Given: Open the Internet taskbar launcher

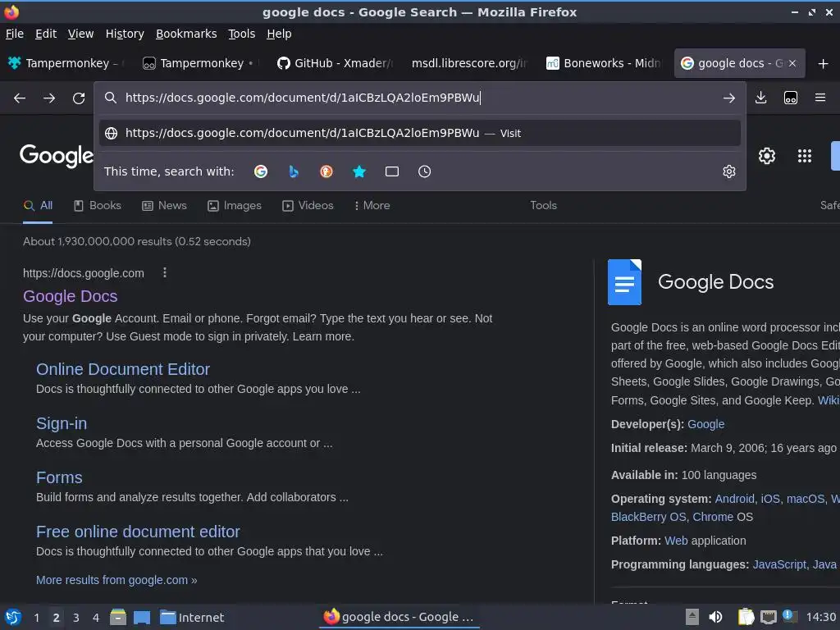Looking at the screenshot, I should pos(192,617).
